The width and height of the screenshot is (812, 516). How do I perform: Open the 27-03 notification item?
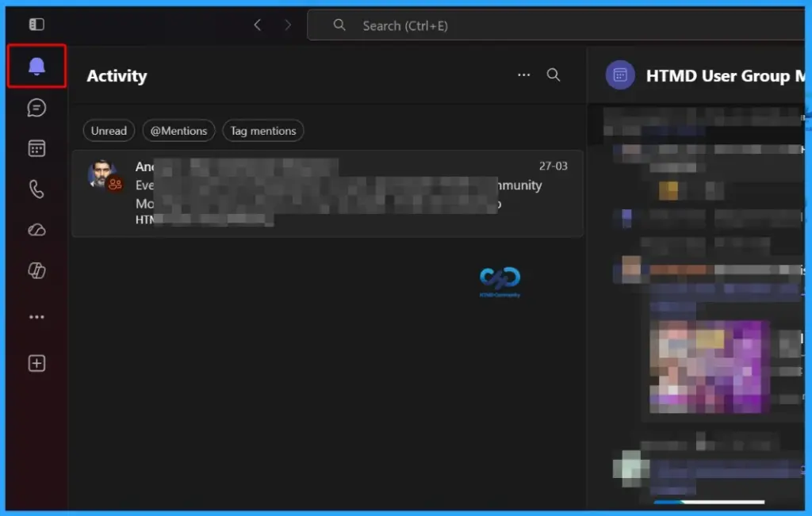point(327,193)
